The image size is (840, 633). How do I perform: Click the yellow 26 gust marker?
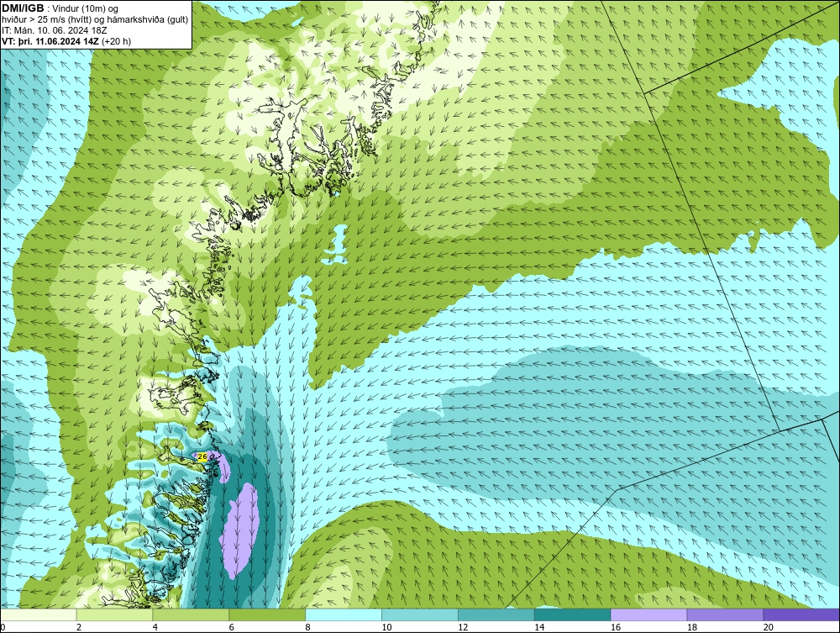pyautogui.click(x=202, y=456)
